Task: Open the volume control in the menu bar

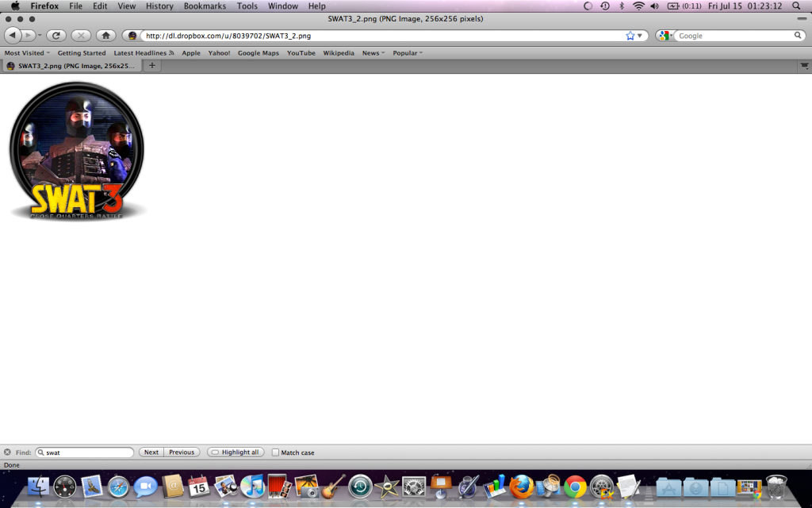Action: click(654, 6)
